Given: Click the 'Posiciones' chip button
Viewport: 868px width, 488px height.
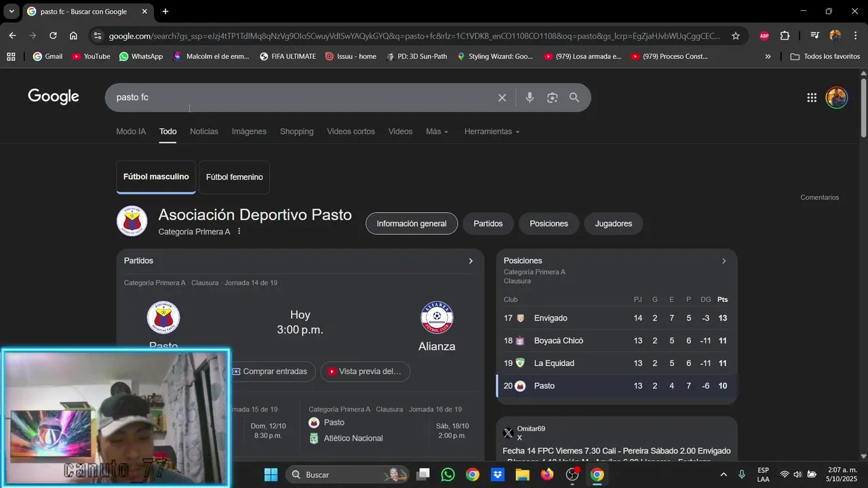Looking at the screenshot, I should (549, 224).
